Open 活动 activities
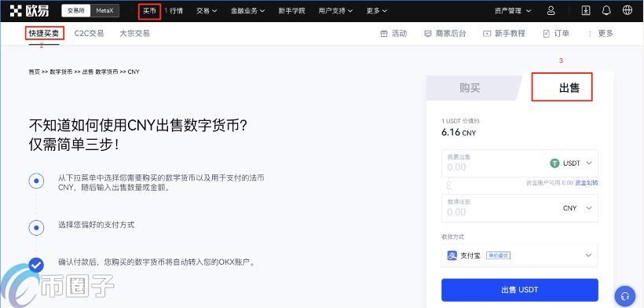 coord(393,34)
